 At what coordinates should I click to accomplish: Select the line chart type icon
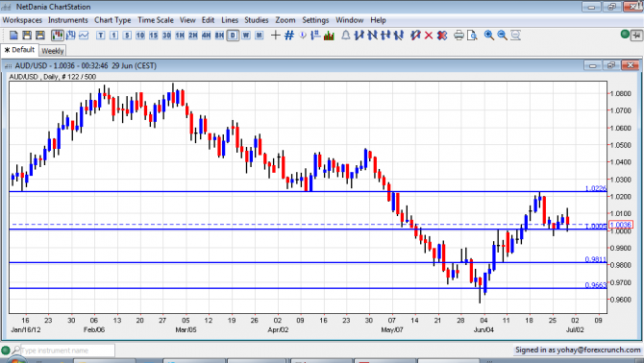point(84,36)
